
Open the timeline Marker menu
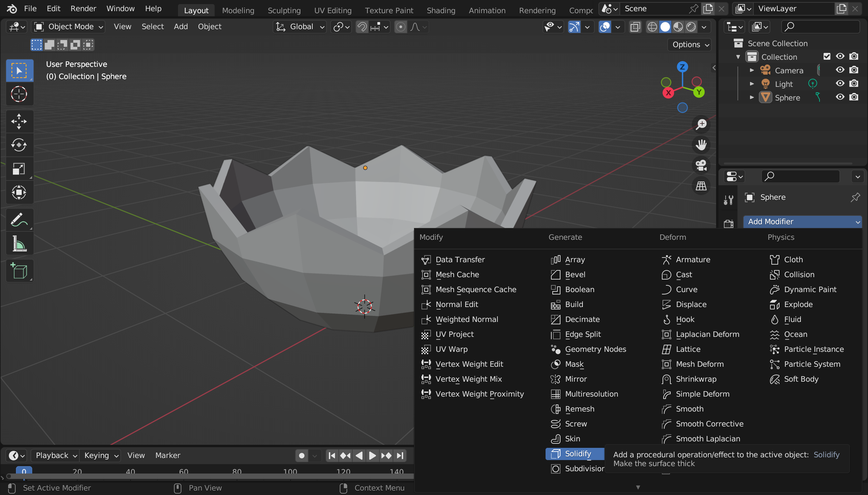click(x=167, y=456)
